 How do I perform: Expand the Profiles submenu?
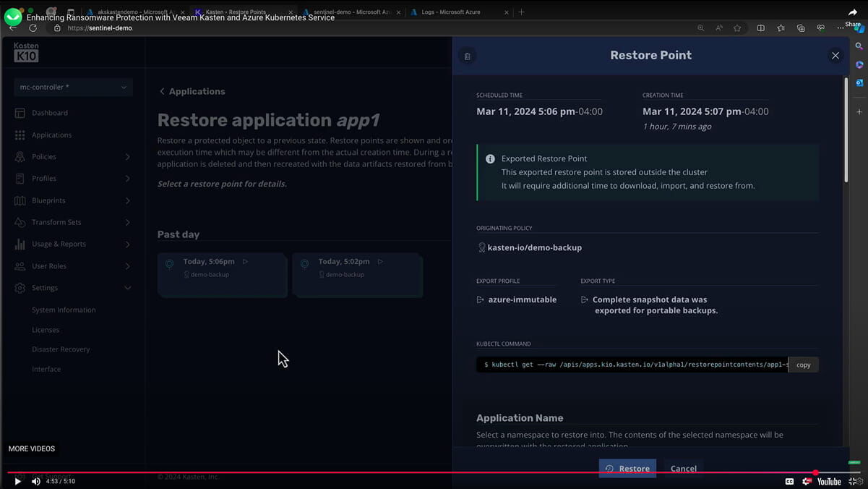tap(128, 179)
